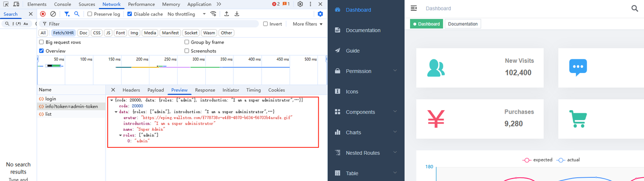Switch to the Console tab
Viewport: 644px width, 181px height.
62,5
